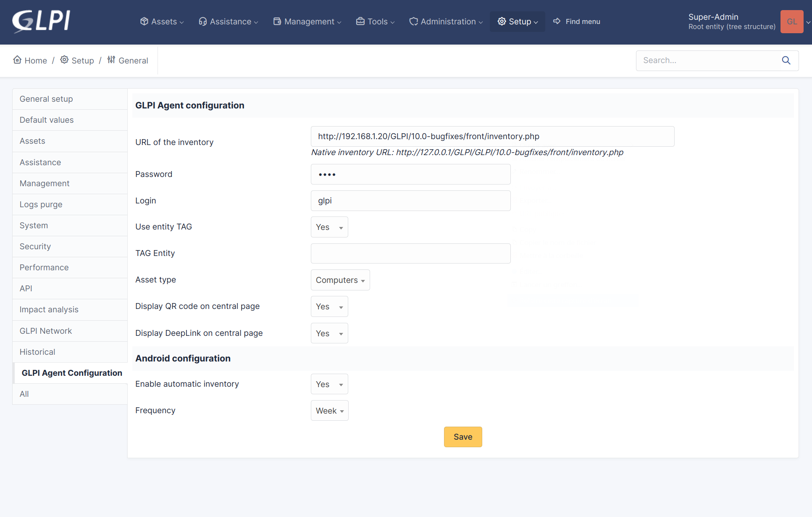Click the GLPI Agent configuration heading

[x=189, y=106]
